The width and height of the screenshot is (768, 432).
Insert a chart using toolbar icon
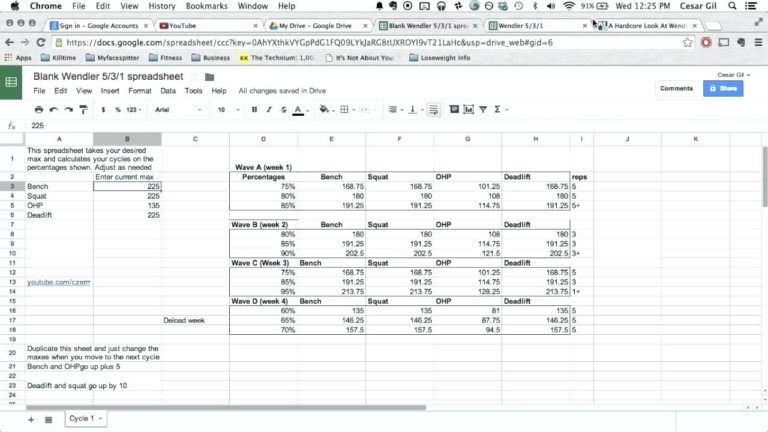[x=469, y=109]
